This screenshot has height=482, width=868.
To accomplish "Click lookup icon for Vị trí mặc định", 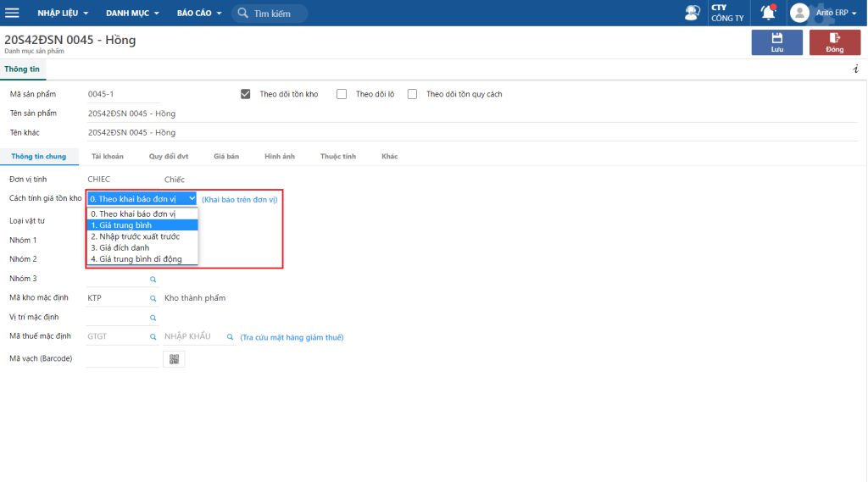I will (153, 318).
